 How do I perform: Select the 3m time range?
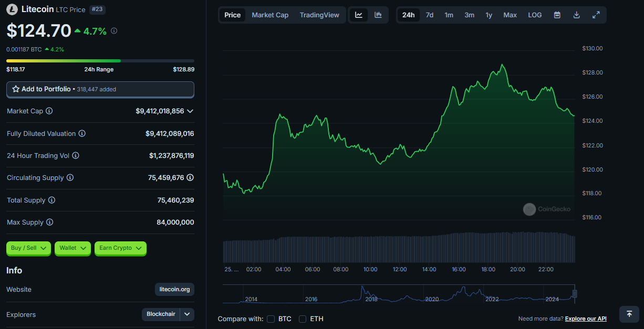click(x=469, y=15)
